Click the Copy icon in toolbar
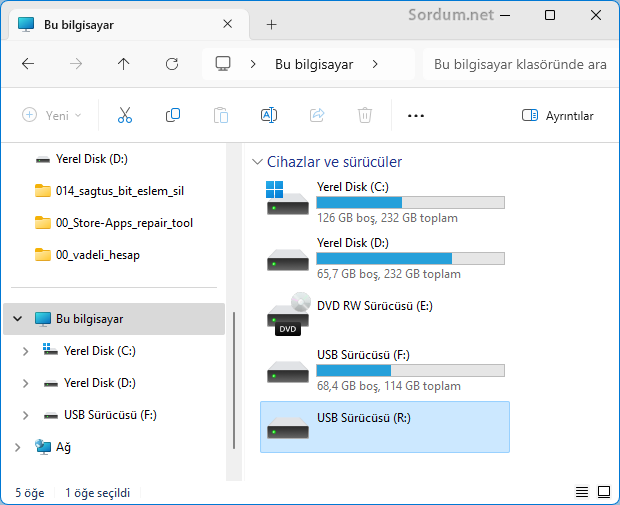This screenshot has width=620, height=505. pos(173,115)
